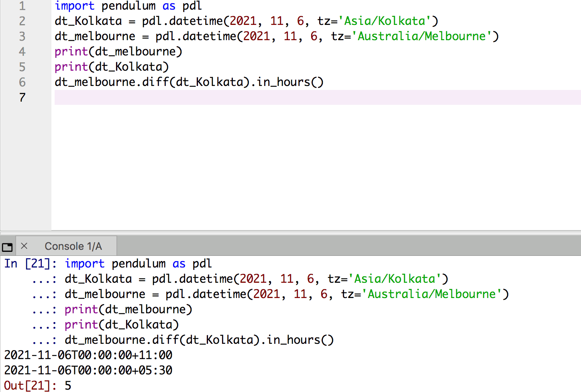Click line number 4 in the editor gutter

click(22, 51)
